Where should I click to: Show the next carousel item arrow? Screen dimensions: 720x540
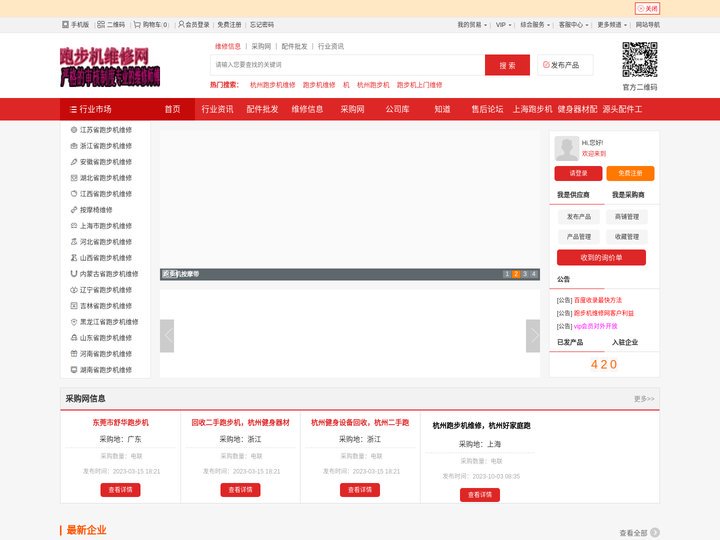click(x=533, y=336)
